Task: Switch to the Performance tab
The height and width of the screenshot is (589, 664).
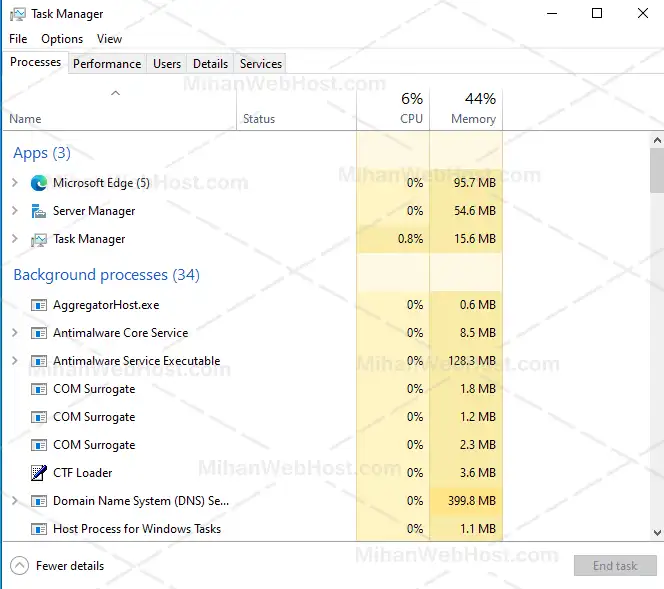Action: click(x=107, y=63)
